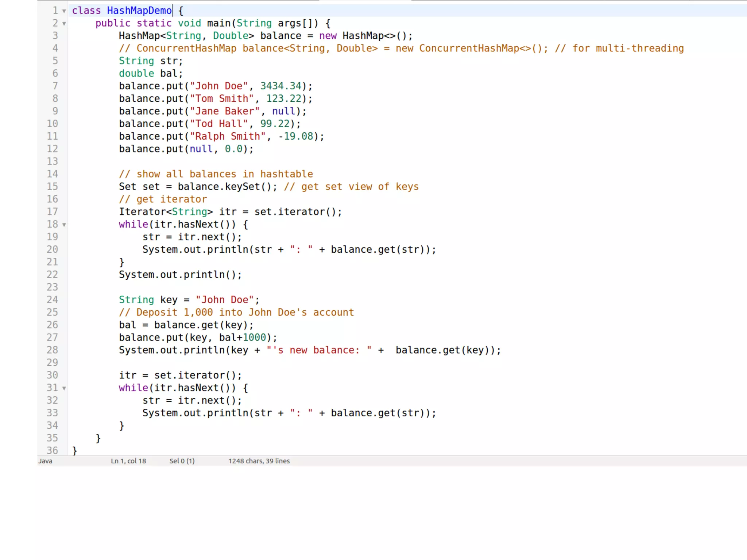Click the empty System.out.println() on line 22
Screen dimensions: 747x560
180,275
